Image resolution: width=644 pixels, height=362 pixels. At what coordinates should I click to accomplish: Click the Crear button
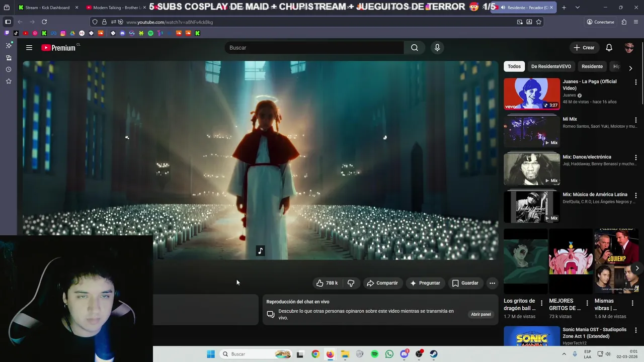(584, 48)
